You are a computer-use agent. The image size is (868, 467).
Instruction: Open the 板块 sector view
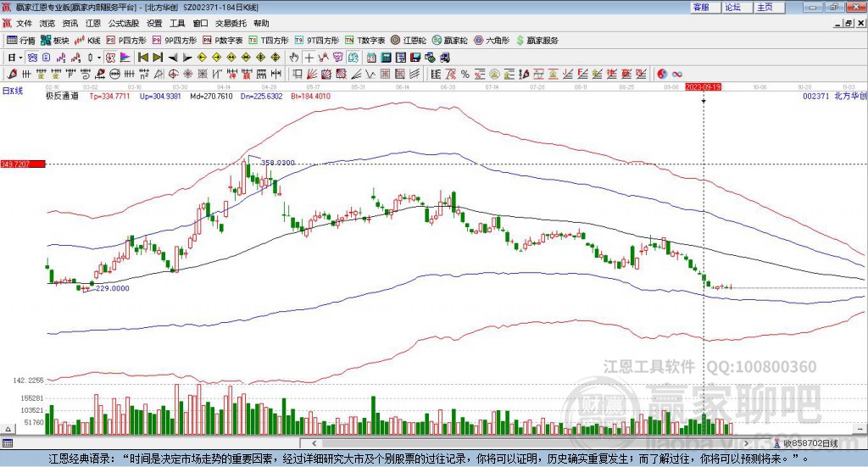55,41
